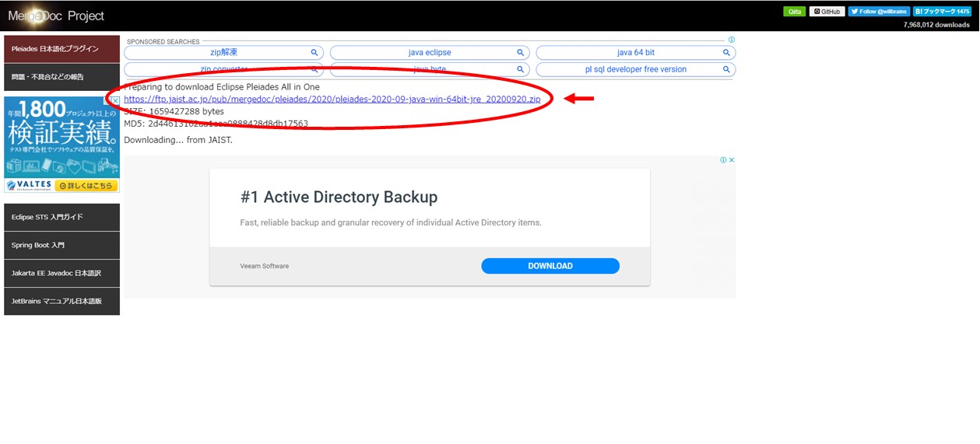The image size is (980, 444).
Task: Open 問題・不具合などの報告 sidebar item
Action: pos(62,77)
